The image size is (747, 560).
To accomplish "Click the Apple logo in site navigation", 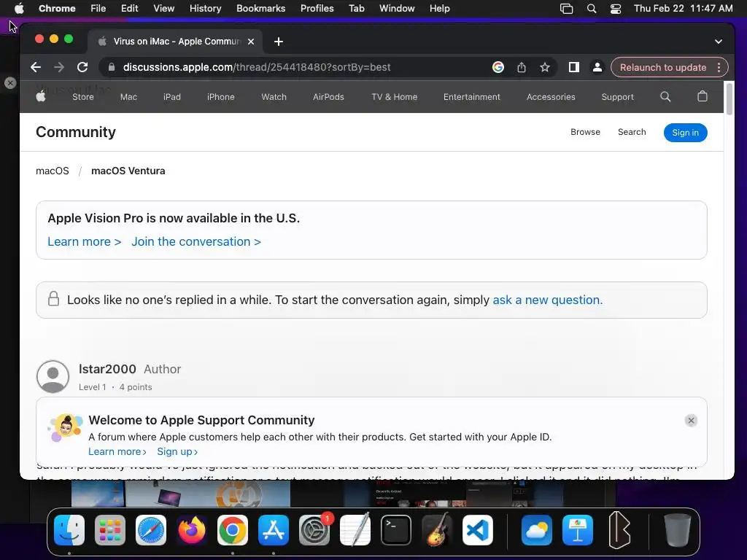I will click(x=41, y=97).
